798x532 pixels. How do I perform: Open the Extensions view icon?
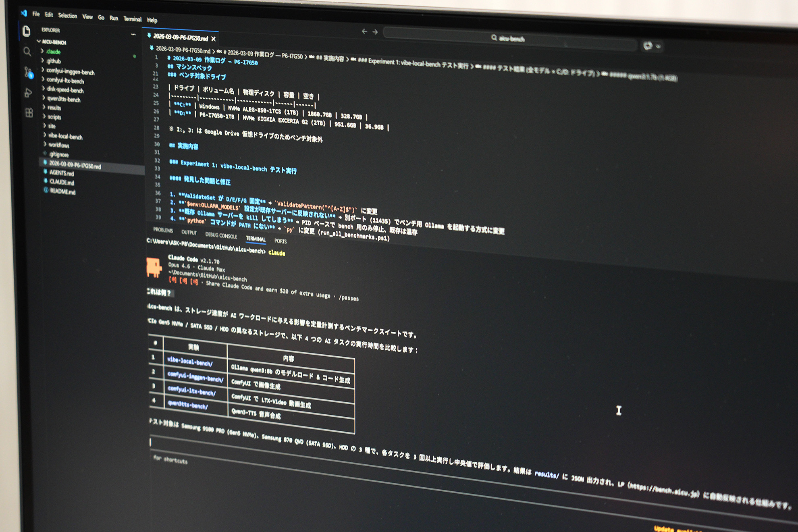[29, 113]
